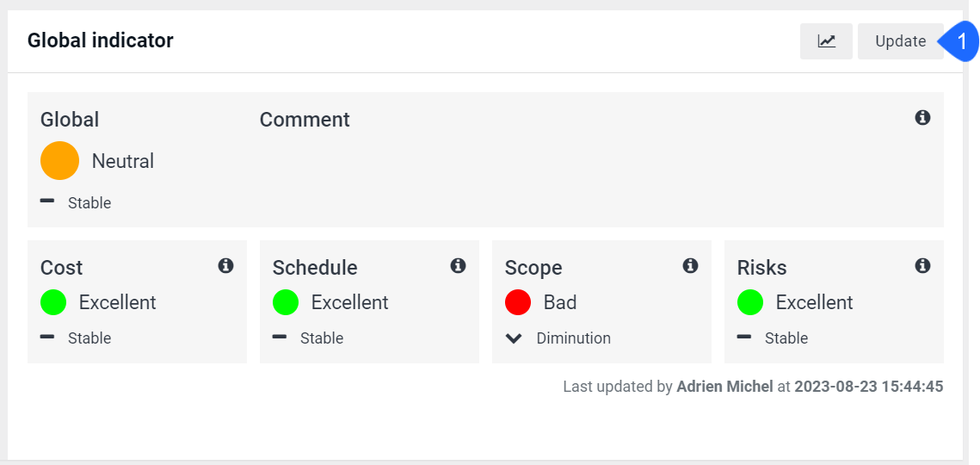Click the red Scope status circle
Viewport: 980px width, 465px height.
[x=518, y=302]
